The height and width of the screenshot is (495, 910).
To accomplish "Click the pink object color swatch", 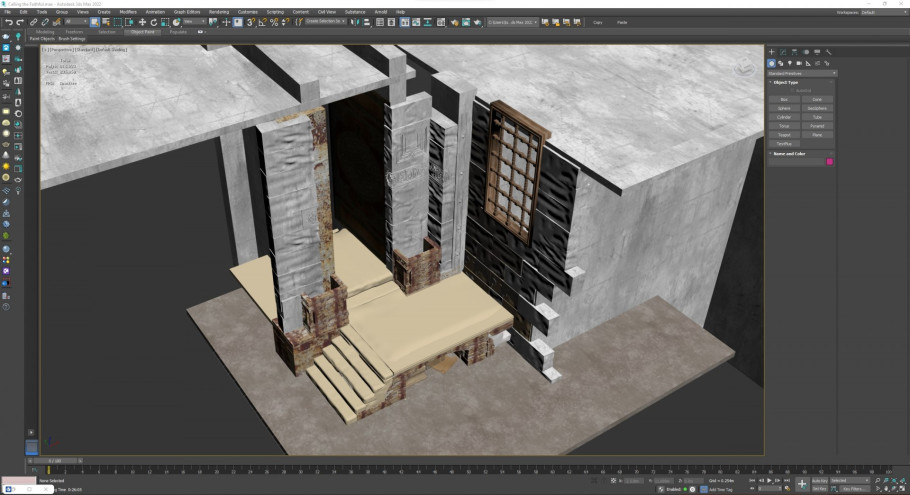I will click(x=829, y=162).
